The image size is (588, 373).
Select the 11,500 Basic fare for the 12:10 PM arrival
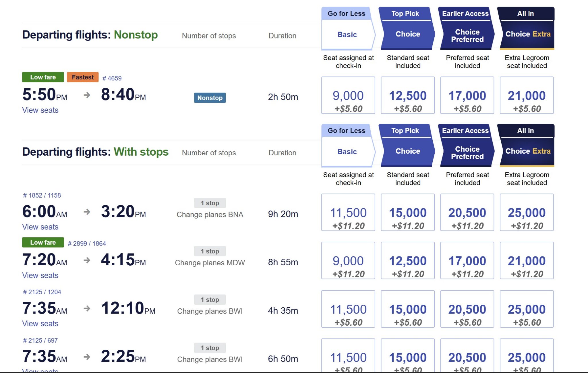click(348, 309)
